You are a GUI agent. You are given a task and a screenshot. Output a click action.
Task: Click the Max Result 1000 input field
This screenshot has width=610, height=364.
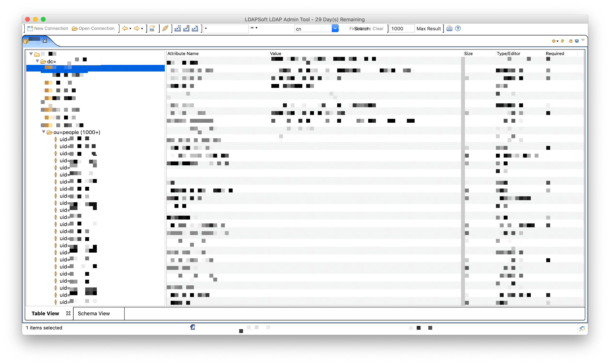pyautogui.click(x=402, y=29)
